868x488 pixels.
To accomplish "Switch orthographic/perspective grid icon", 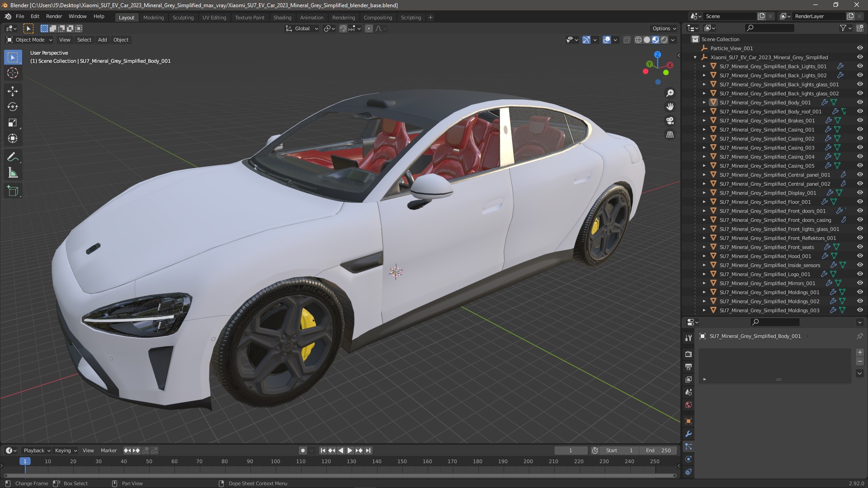I will 670,135.
